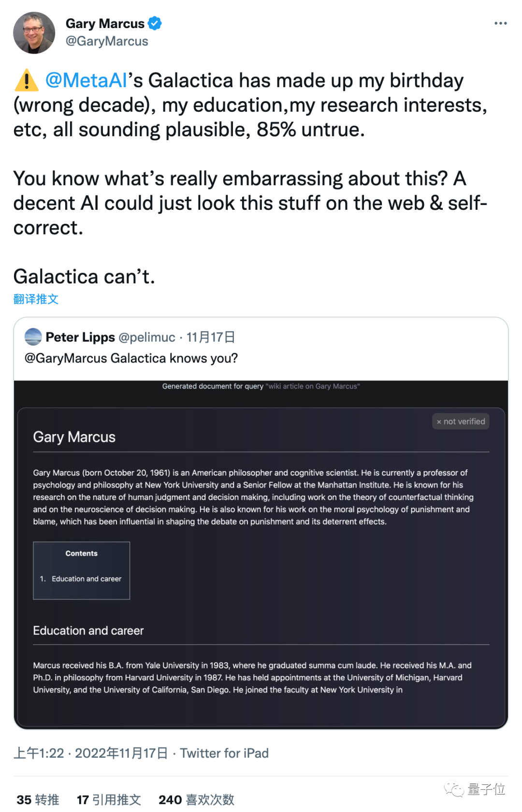Click the yellow warning emoji

(27, 80)
